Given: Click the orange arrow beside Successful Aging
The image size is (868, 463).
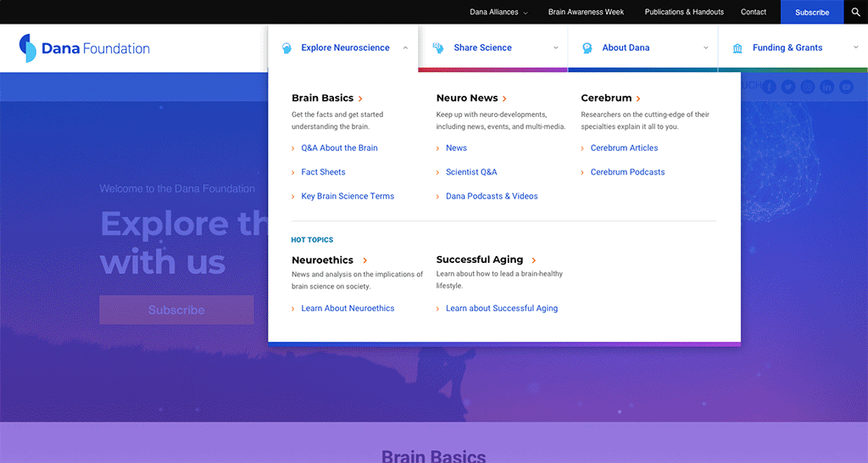Looking at the screenshot, I should [534, 260].
